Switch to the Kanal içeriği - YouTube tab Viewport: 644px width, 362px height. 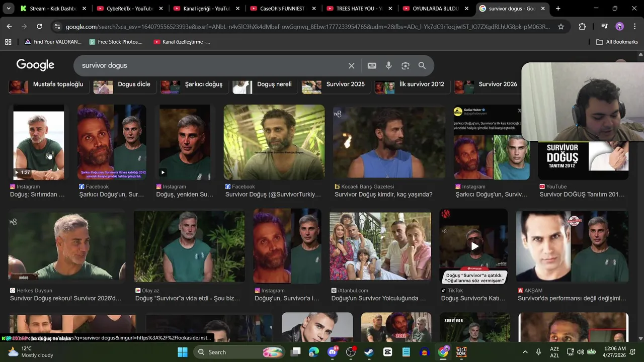click(207, 9)
